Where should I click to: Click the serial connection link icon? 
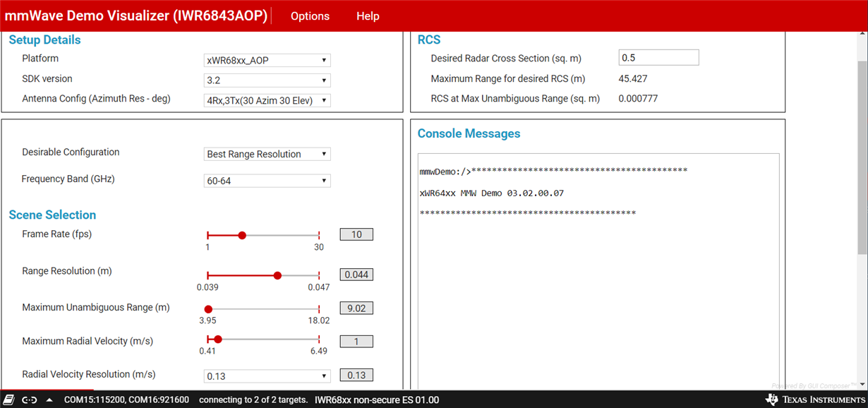[29, 400]
